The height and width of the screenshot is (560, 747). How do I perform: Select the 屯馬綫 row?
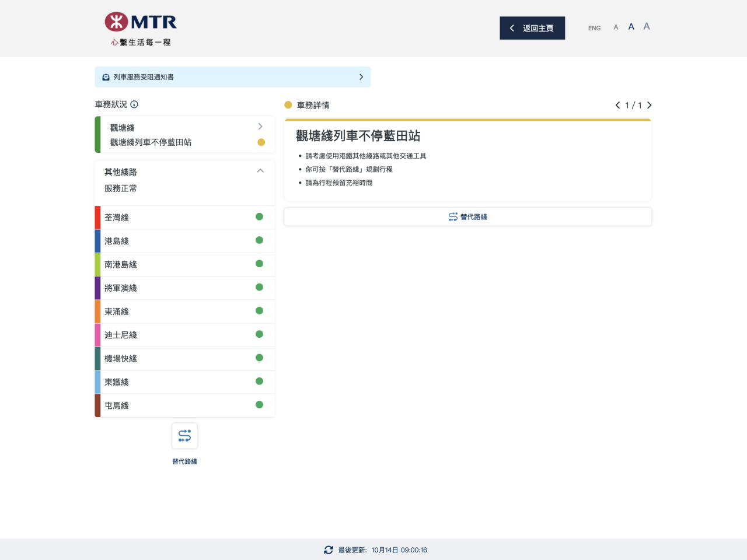[184, 405]
